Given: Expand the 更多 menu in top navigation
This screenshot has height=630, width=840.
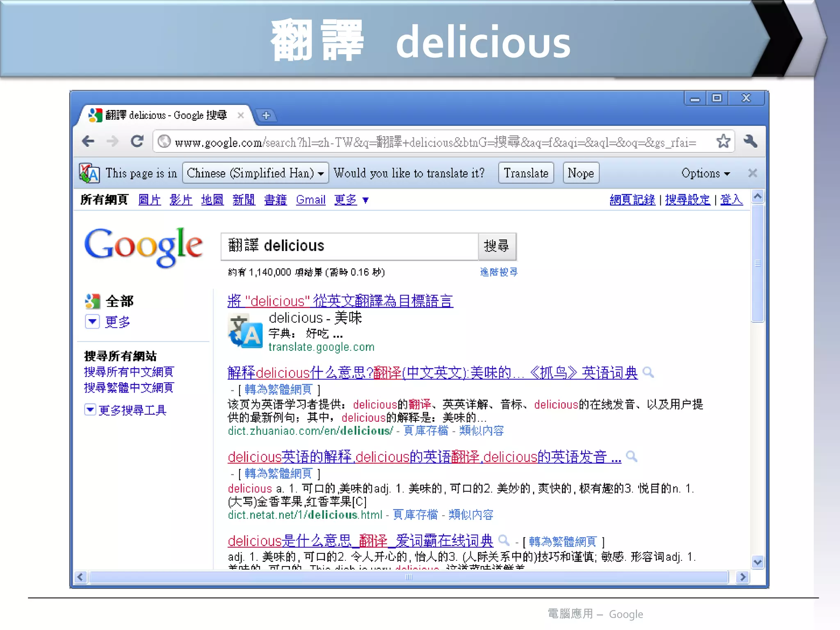Looking at the screenshot, I should [352, 200].
